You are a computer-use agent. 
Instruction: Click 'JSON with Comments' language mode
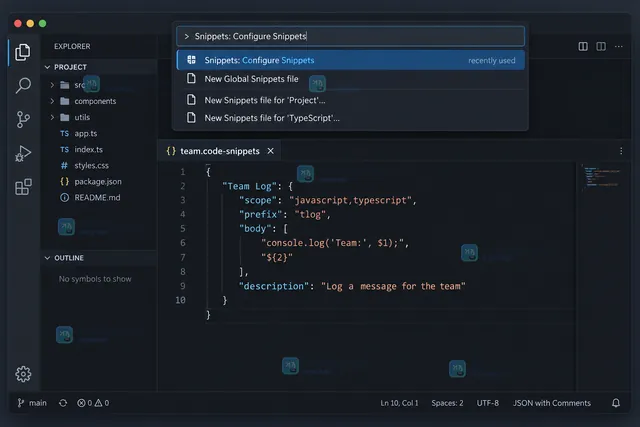pos(551,403)
